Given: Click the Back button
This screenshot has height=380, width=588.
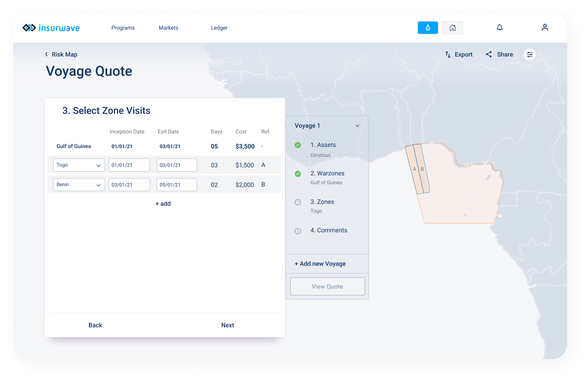Looking at the screenshot, I should point(95,325).
